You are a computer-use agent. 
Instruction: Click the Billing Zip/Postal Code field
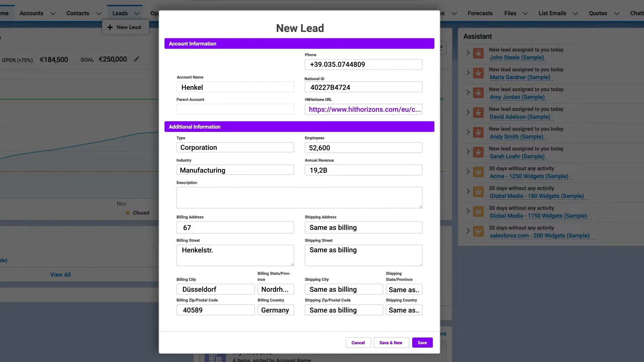point(215,310)
